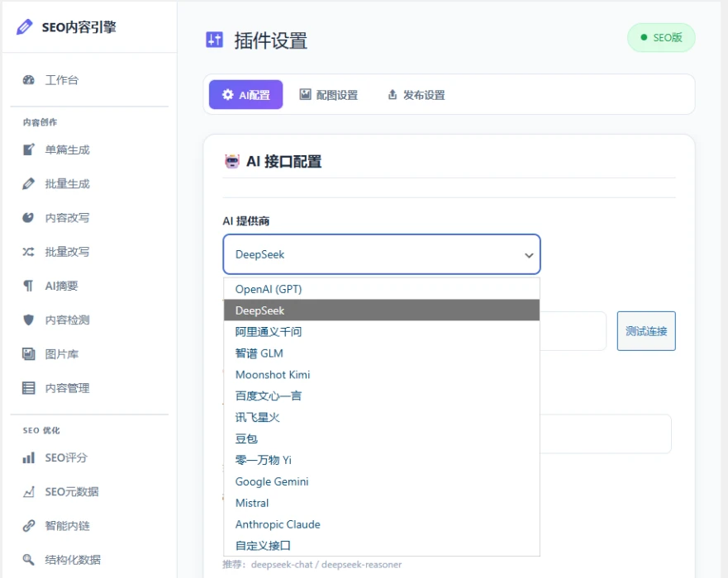The height and width of the screenshot is (578, 728).
Task: Choose 百度文心一言 from provider list
Action: click(382, 396)
